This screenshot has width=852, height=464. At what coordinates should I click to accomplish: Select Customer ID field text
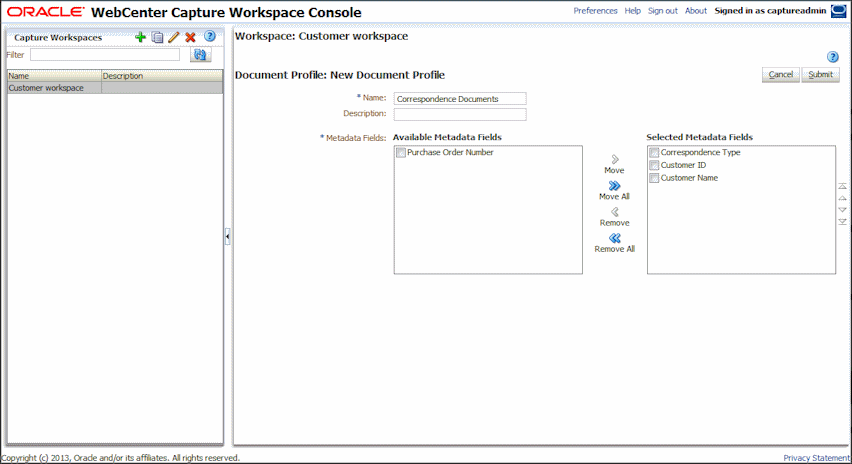coord(683,165)
